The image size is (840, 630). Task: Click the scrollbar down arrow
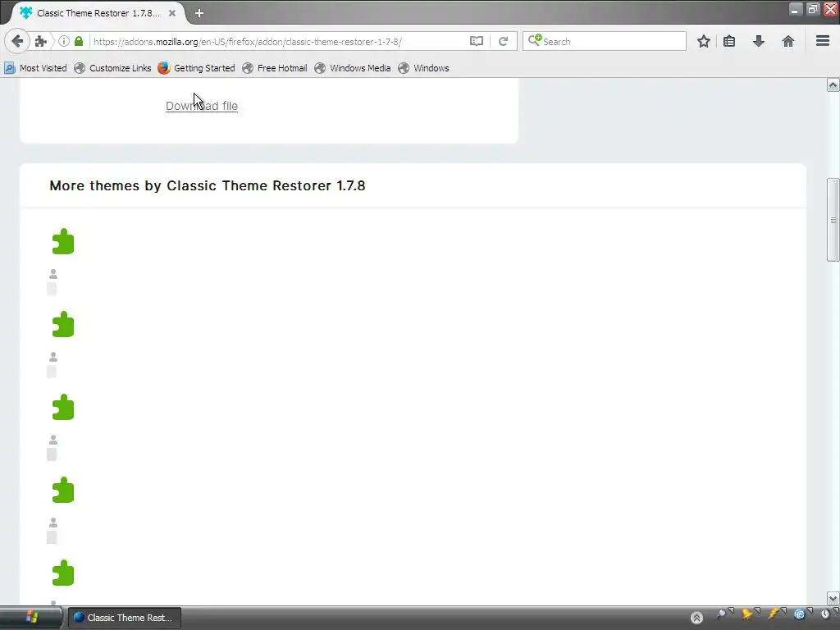pyautogui.click(x=833, y=598)
